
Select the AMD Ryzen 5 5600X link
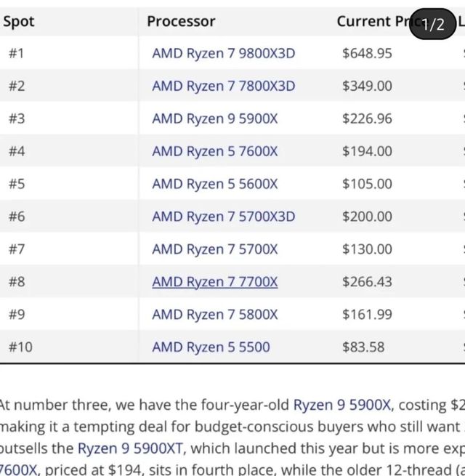214,184
